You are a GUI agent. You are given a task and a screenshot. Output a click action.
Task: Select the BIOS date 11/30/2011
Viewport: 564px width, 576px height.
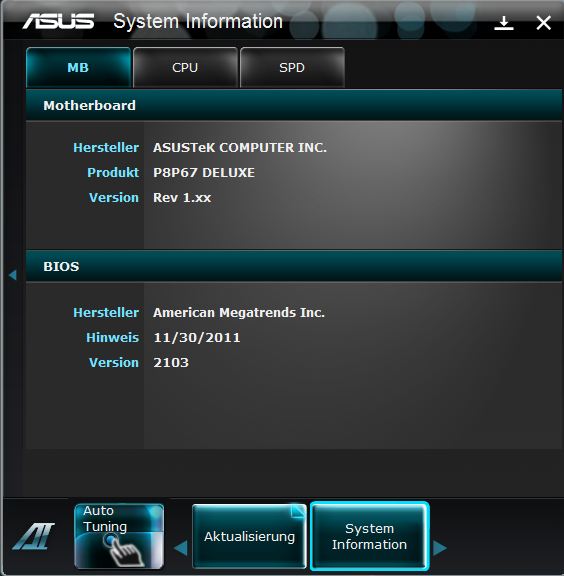(197, 338)
